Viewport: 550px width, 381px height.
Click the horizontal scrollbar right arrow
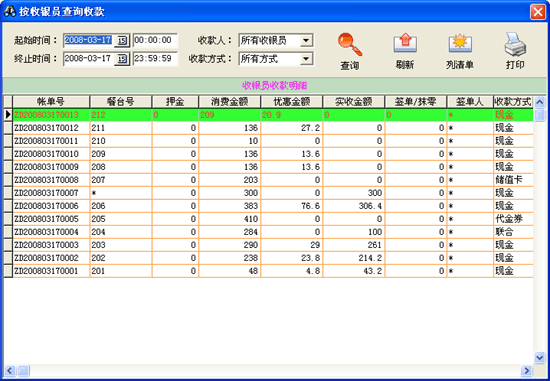click(526, 370)
